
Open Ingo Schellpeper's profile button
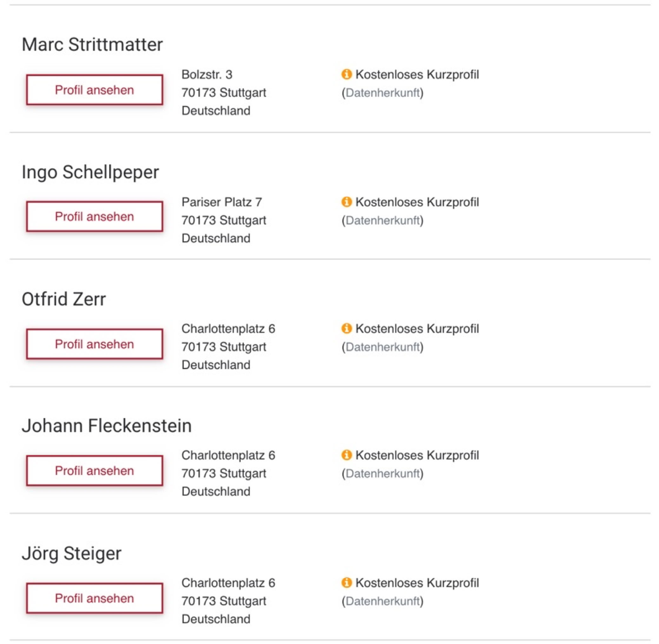94,216
